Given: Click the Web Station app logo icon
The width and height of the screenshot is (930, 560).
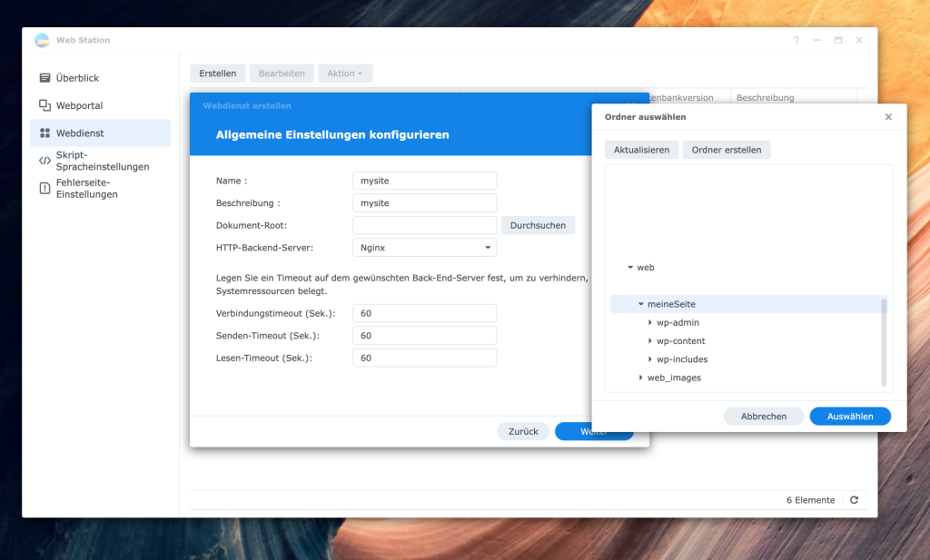Looking at the screenshot, I should 42,41.
